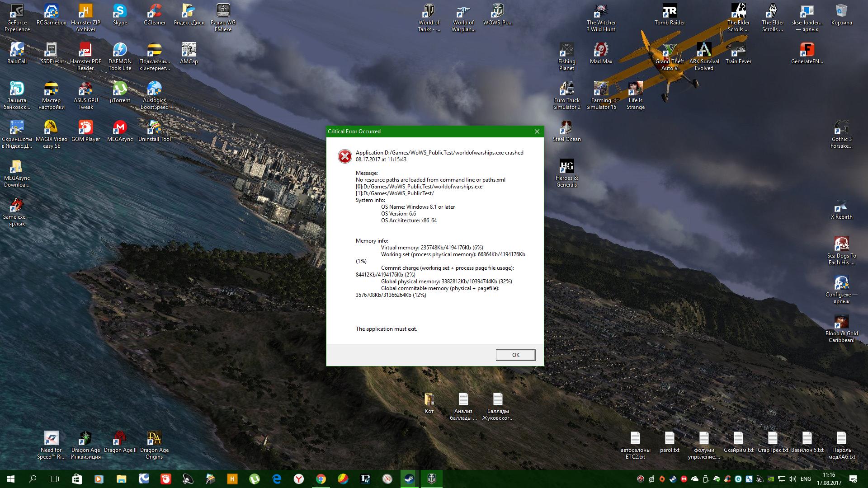
Task: Select the Hamster PDF Reader icon
Action: [85, 57]
